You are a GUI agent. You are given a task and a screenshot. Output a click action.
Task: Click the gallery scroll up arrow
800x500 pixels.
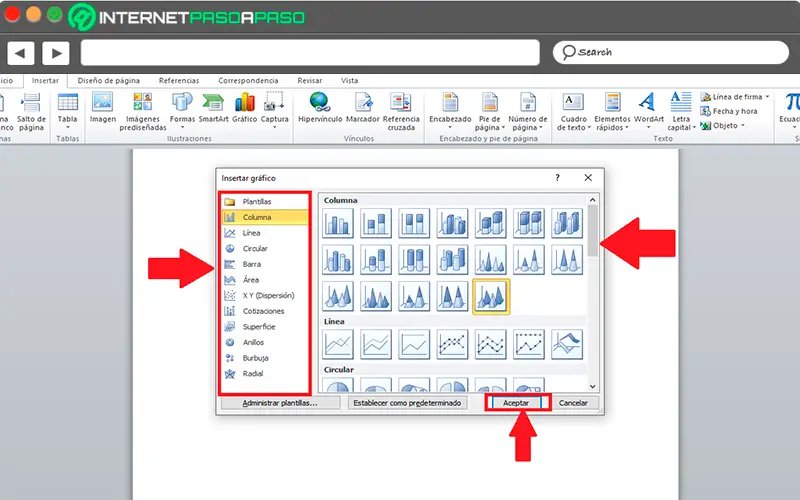[592, 200]
